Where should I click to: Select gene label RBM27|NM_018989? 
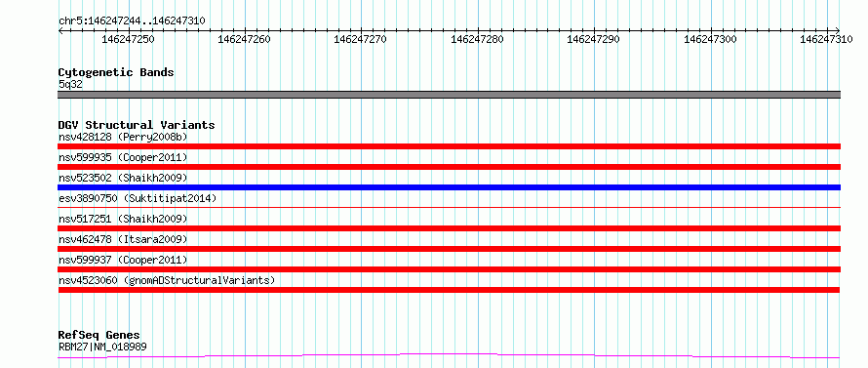tap(102, 348)
